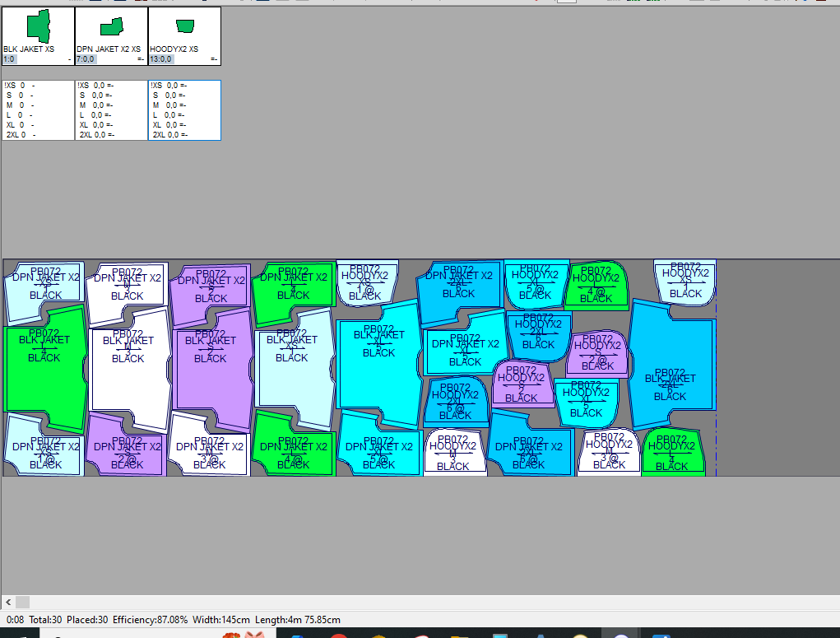
Task: Click the horizontal scrollbar thumb
Action: pos(22,603)
